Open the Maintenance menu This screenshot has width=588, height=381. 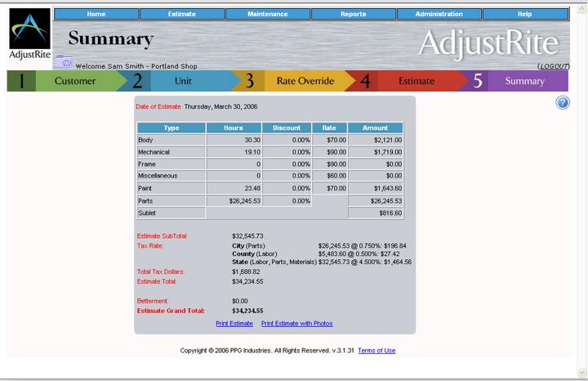268,14
